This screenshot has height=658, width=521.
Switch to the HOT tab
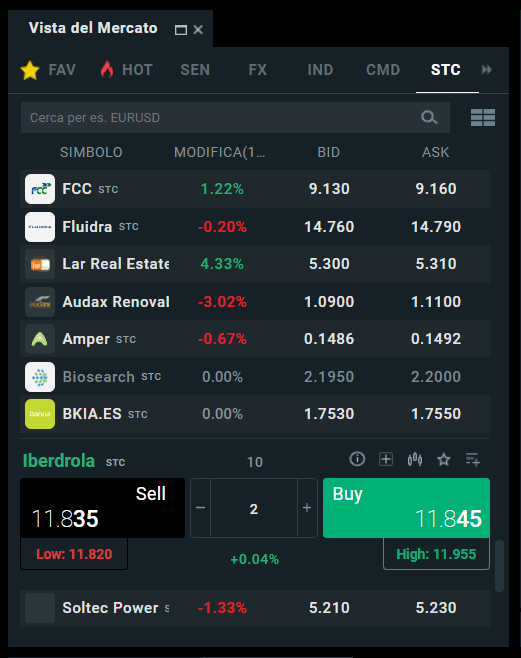127,70
